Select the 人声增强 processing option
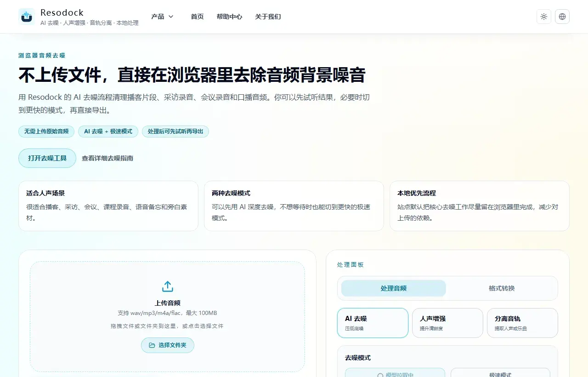Image resolution: width=588 pixels, height=377 pixels. tap(447, 323)
